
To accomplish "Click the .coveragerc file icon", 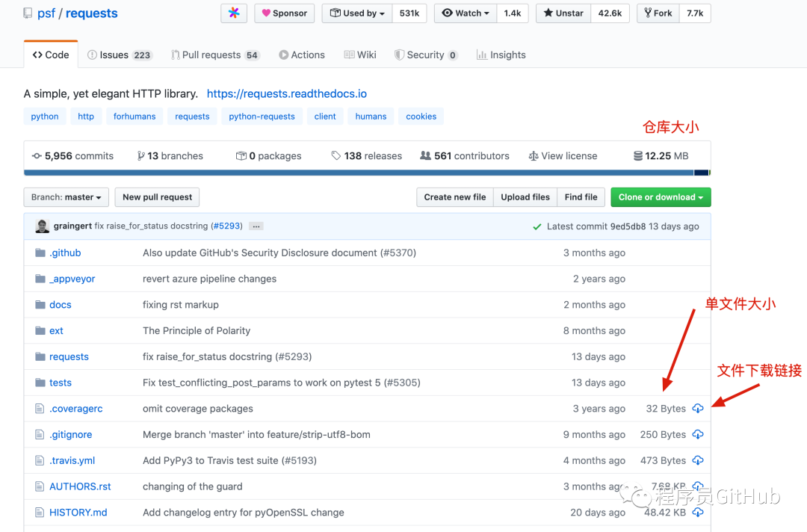I will [x=40, y=409].
